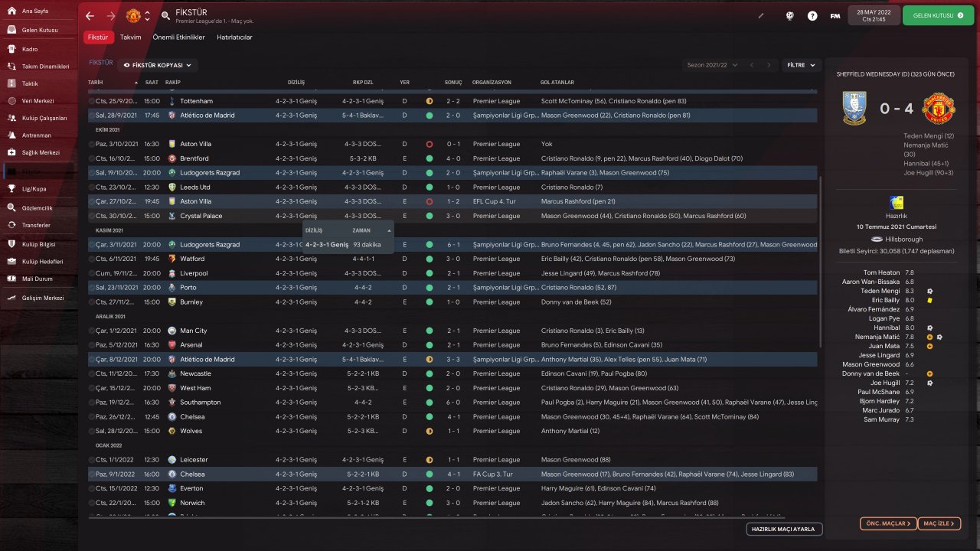
Task: Open the Veri Merkezi sidebar icon
Action: pyautogui.click(x=12, y=101)
